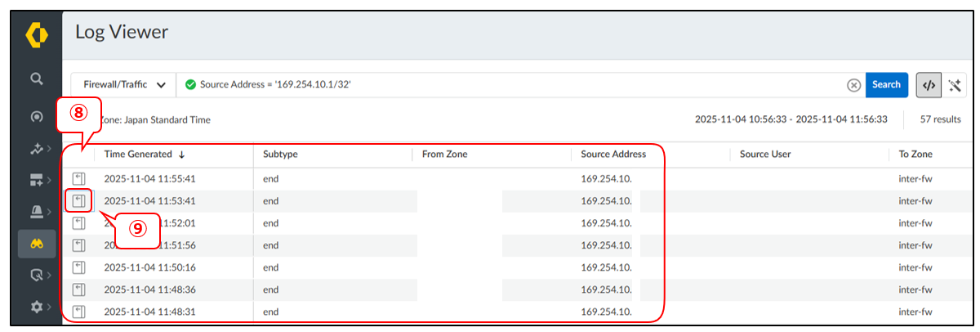The height and width of the screenshot is (332, 980).
Task: Click the From Zone column header
Action: 445,154
